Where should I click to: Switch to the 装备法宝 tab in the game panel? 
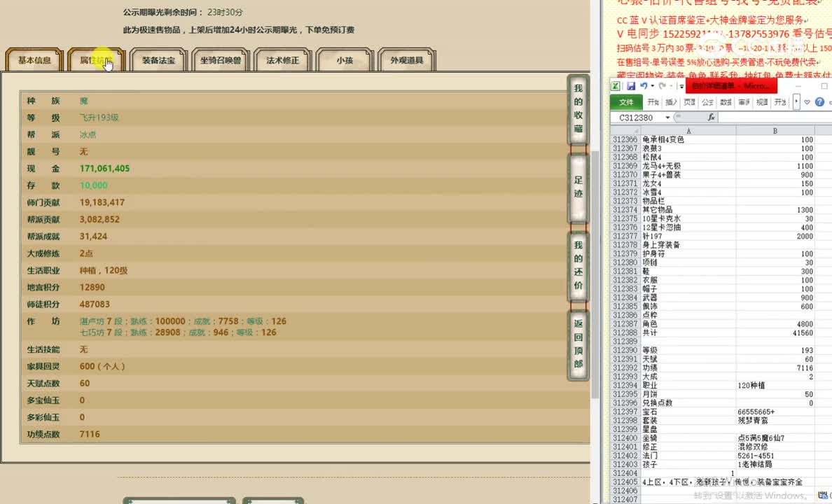pyautogui.click(x=158, y=61)
